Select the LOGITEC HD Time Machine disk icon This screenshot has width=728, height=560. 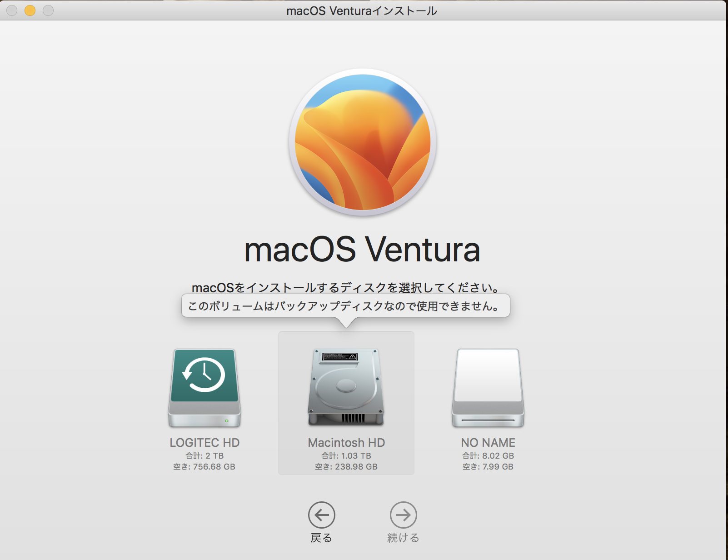coord(204,388)
